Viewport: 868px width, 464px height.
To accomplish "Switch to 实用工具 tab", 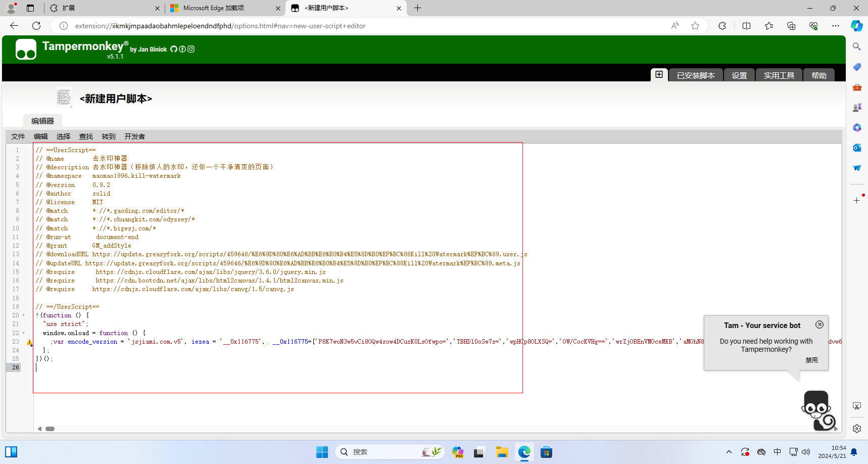I will click(x=779, y=75).
